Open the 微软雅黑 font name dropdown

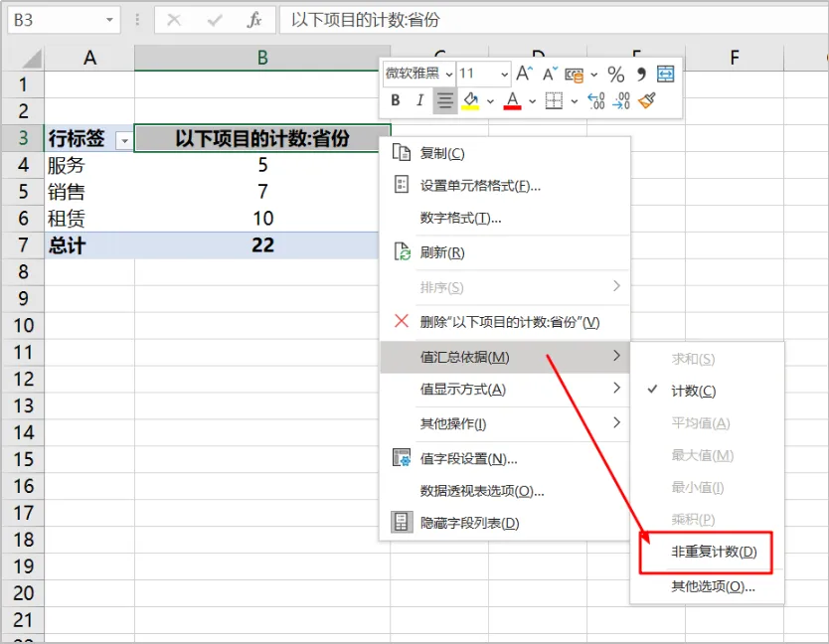[x=449, y=75]
